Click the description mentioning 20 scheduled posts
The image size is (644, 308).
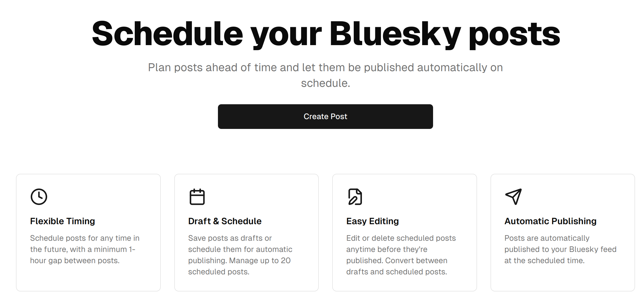(x=240, y=254)
